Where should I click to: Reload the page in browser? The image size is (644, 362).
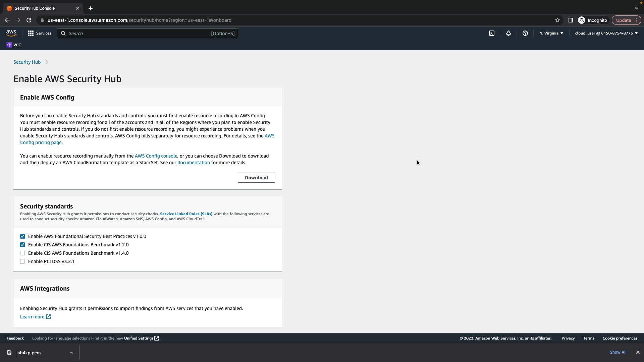(29, 20)
